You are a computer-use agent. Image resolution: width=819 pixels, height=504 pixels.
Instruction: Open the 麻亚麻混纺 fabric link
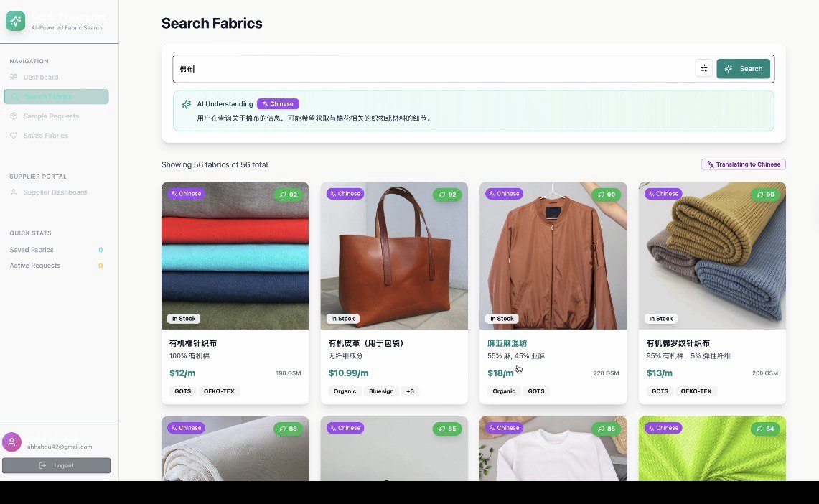tap(507, 343)
